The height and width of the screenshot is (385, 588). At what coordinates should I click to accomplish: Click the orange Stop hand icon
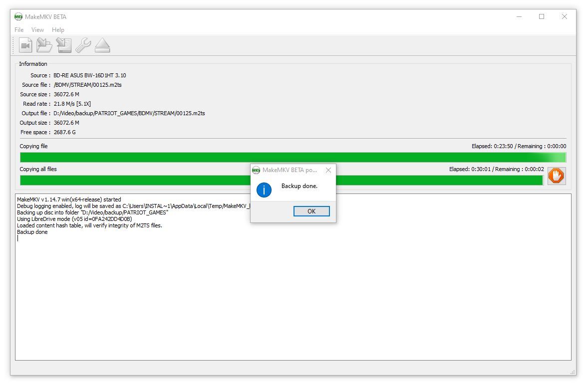point(556,176)
